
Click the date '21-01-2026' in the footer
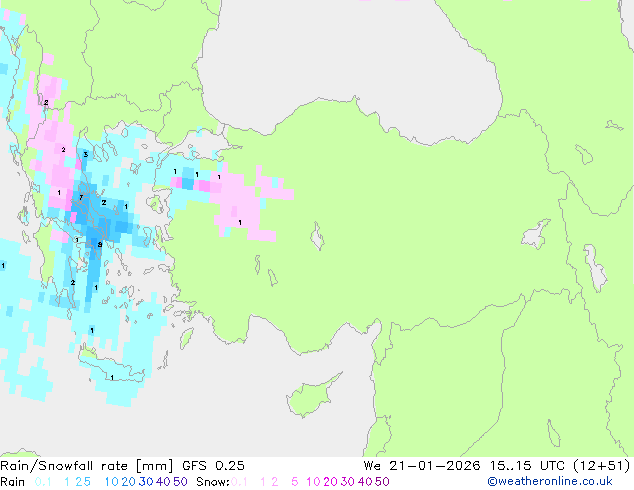pyautogui.click(x=435, y=466)
